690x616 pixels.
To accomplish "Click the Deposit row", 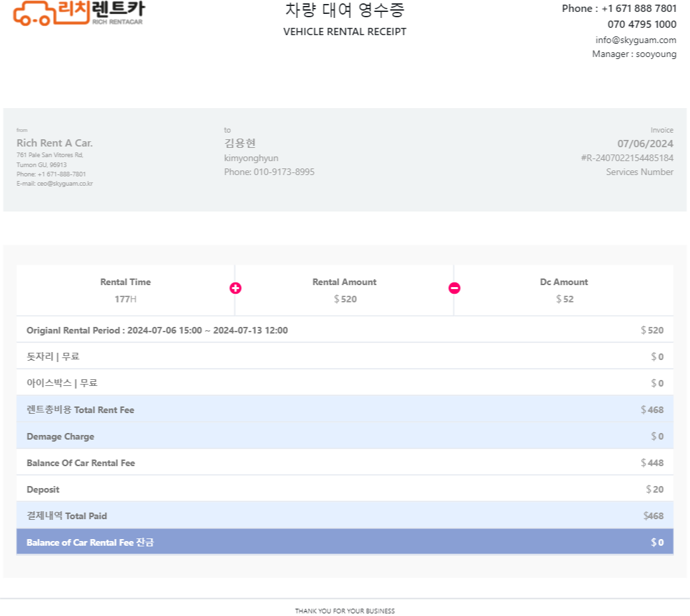I will (344, 489).
